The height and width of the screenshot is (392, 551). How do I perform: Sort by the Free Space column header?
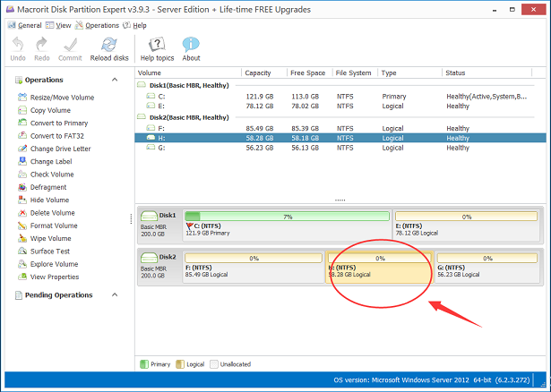(x=310, y=72)
